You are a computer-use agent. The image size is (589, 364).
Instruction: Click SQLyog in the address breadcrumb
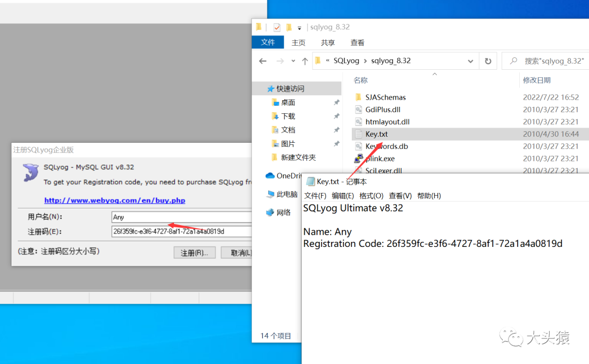pyautogui.click(x=346, y=61)
